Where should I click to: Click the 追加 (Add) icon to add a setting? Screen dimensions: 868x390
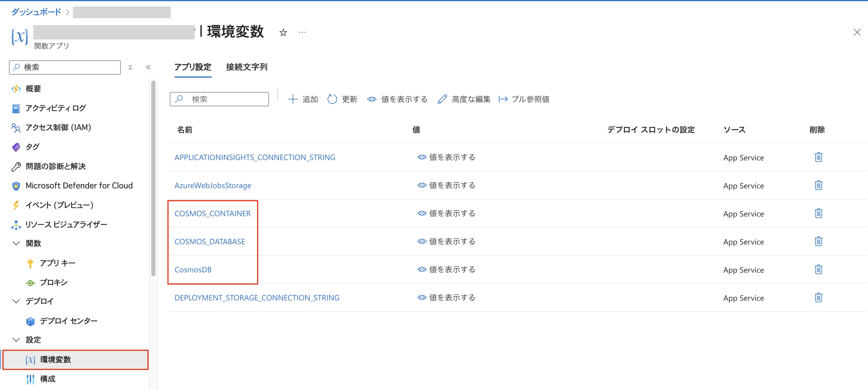293,99
